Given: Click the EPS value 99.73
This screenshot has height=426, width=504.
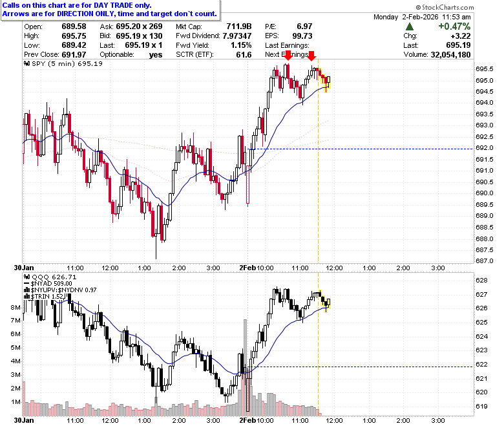Looking at the screenshot, I should tap(302, 36).
